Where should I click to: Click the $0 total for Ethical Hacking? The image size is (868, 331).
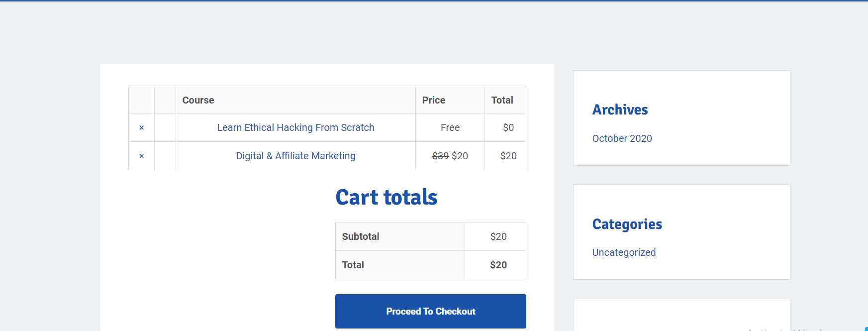(508, 127)
